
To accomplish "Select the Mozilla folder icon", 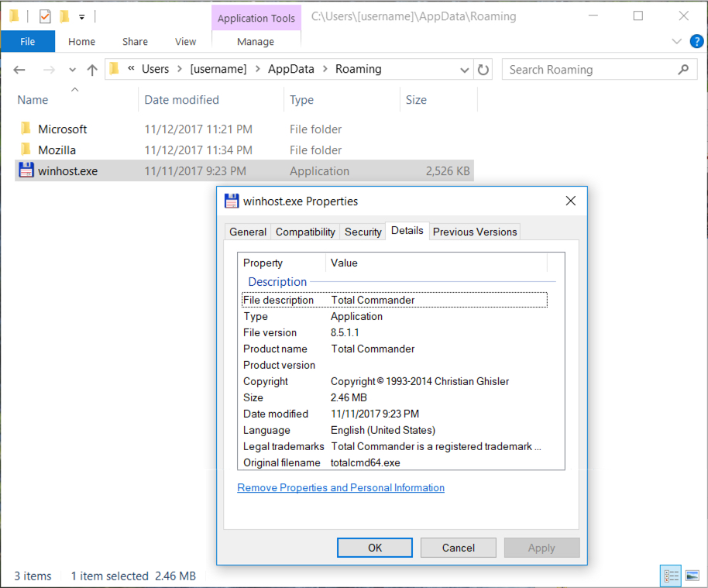I will click(x=26, y=150).
